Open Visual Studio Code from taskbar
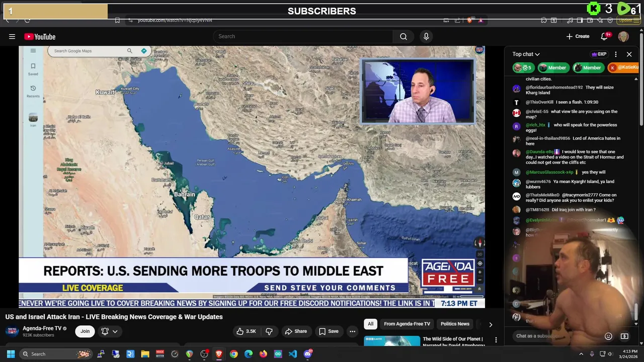Screen dimensions: 644x362 (x=293, y=354)
